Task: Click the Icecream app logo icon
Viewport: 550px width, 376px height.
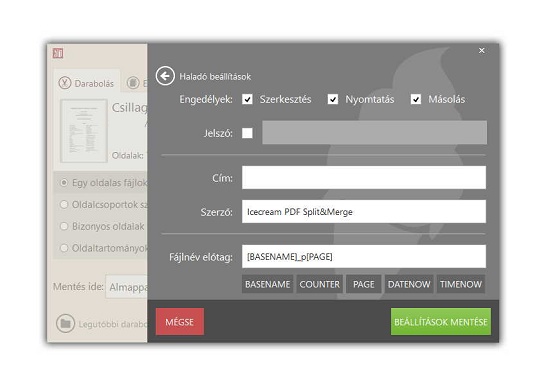Action: (x=58, y=53)
